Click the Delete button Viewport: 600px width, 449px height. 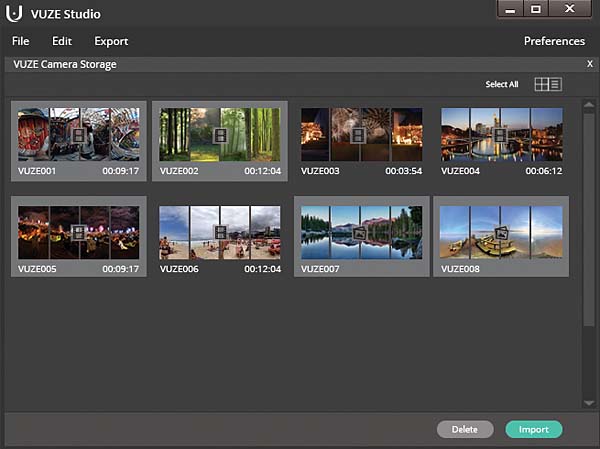[x=465, y=429]
